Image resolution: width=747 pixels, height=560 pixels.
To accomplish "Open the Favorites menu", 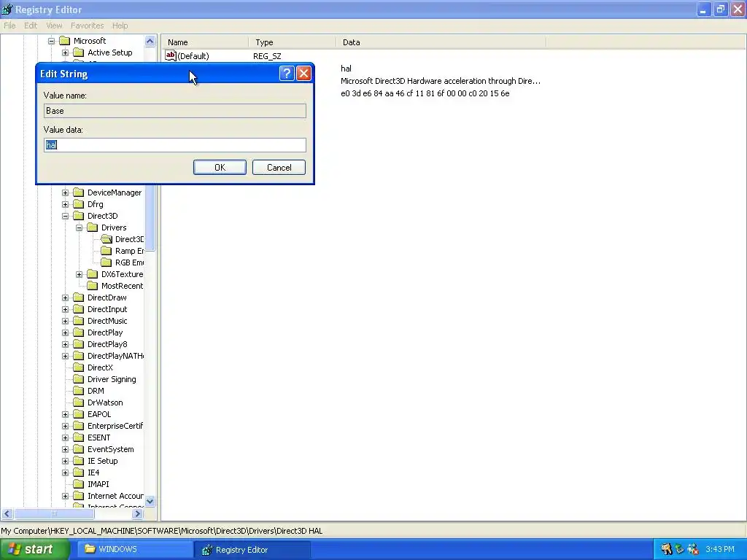I will (88, 26).
